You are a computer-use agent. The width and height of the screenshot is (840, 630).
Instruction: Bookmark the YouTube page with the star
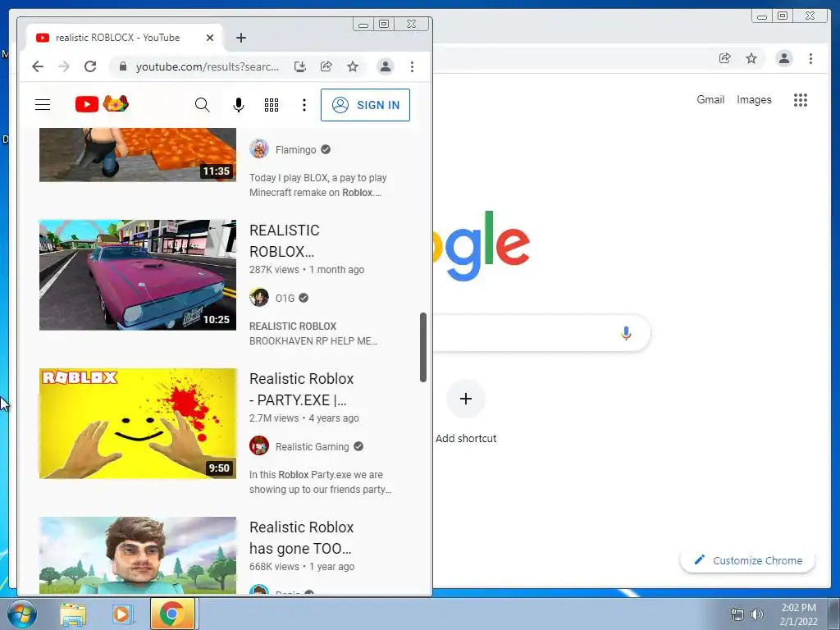tap(352, 66)
